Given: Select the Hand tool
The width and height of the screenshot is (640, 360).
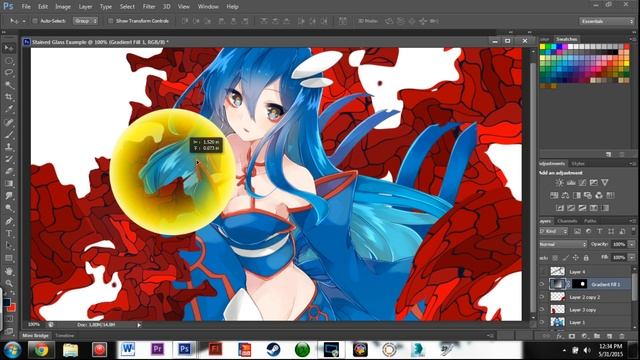Looking at the screenshot, I should point(9,271).
